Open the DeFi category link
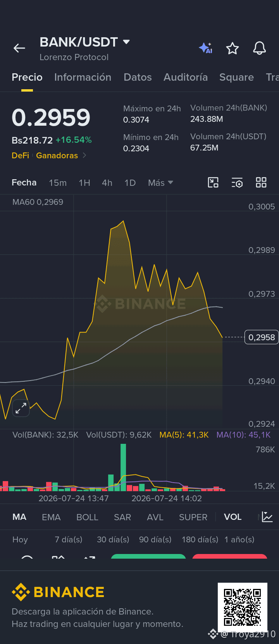This screenshot has width=279, height=644. tap(21, 156)
